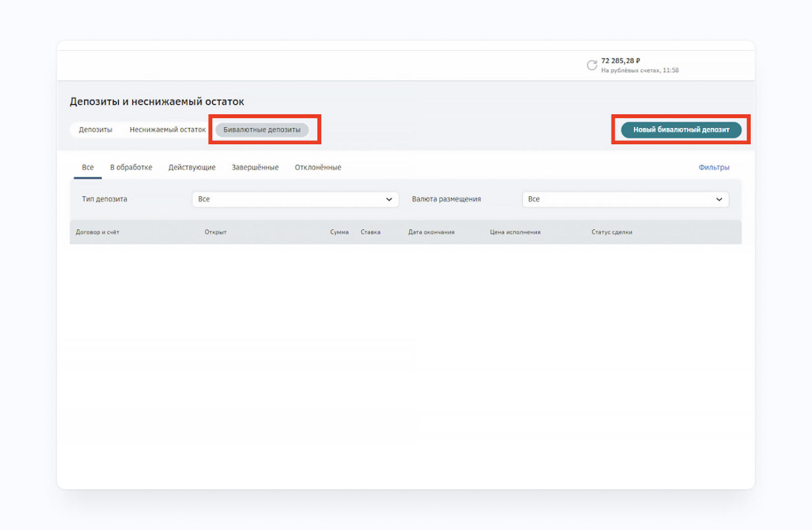Click the Валюта размещения dropdown chevron
This screenshot has width=812, height=530.
pyautogui.click(x=719, y=200)
